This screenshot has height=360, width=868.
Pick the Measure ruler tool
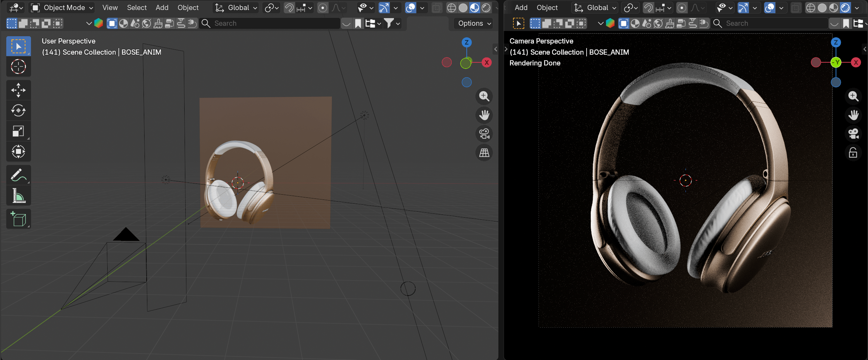pyautogui.click(x=18, y=196)
